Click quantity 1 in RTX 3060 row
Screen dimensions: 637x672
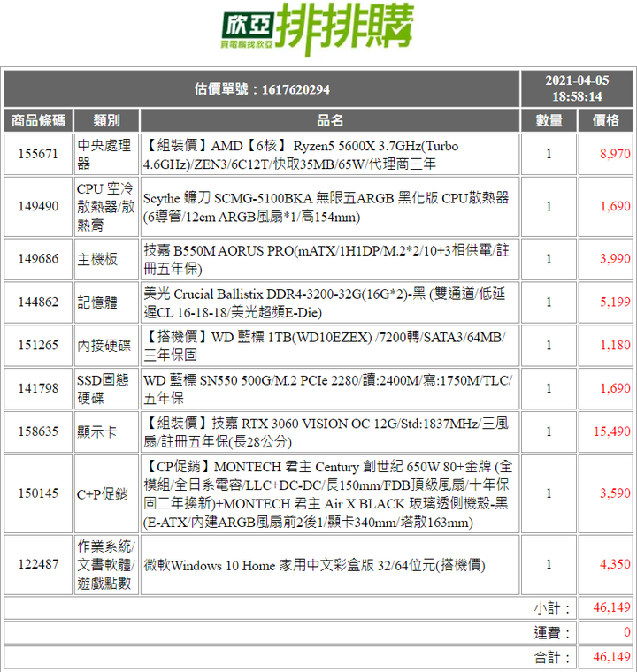(x=549, y=431)
